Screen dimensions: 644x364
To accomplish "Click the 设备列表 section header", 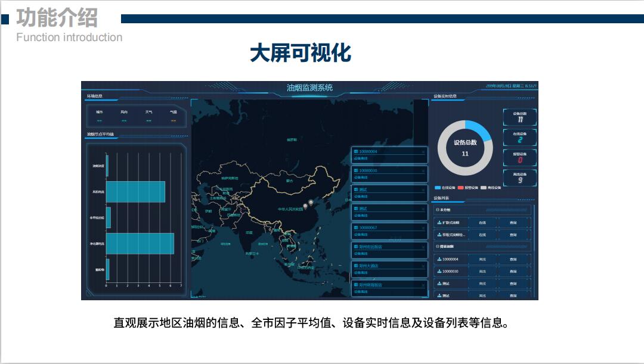I will 441,198.
